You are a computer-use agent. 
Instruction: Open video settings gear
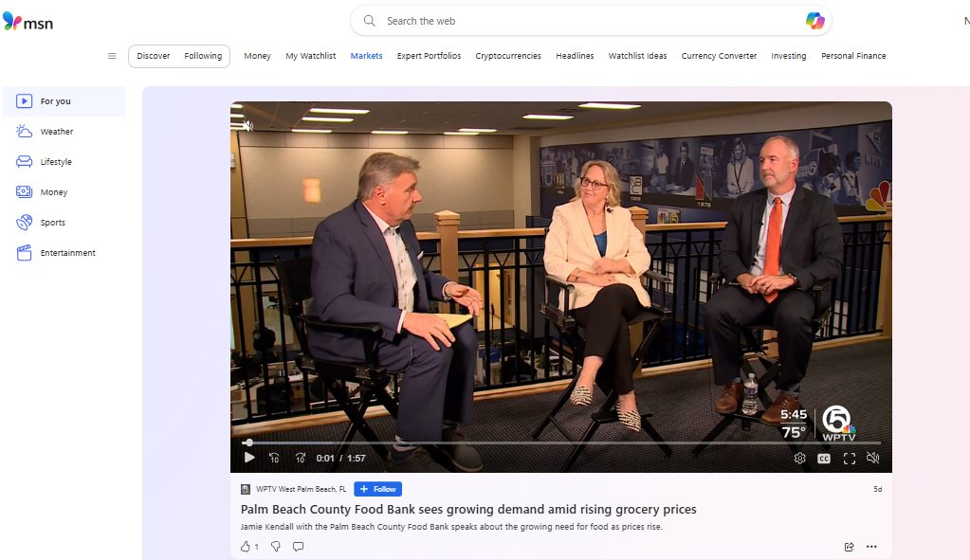799,458
